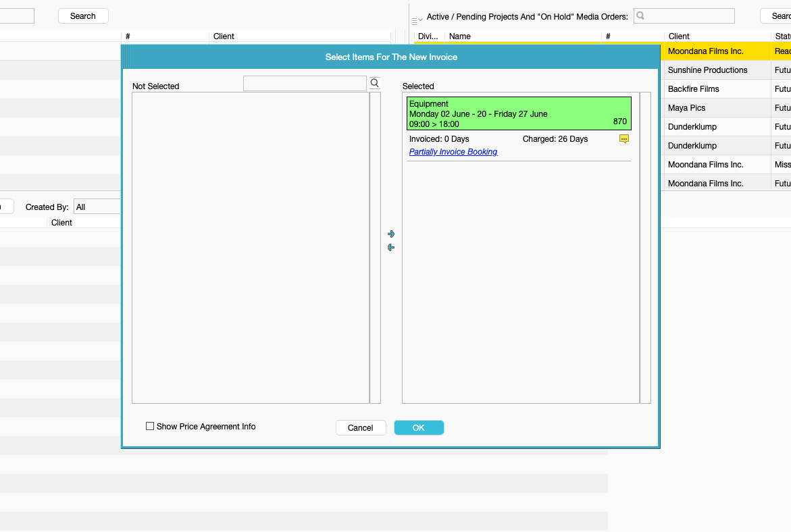Move item back with left arrow
The width and height of the screenshot is (791, 532).
(x=391, y=248)
